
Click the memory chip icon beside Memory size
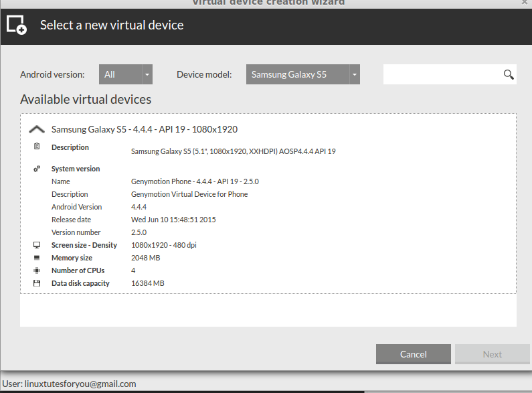pos(37,258)
